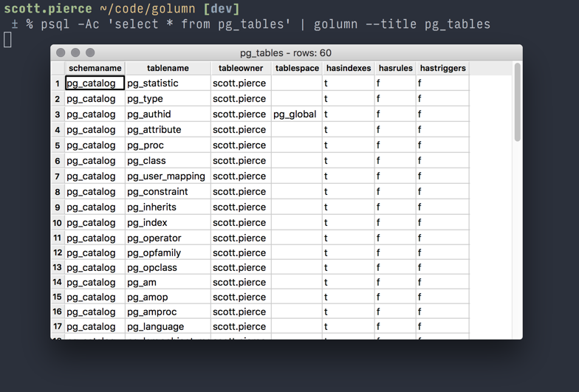
Task: Click scott.pierce in the pg_type row
Action: 241,99
